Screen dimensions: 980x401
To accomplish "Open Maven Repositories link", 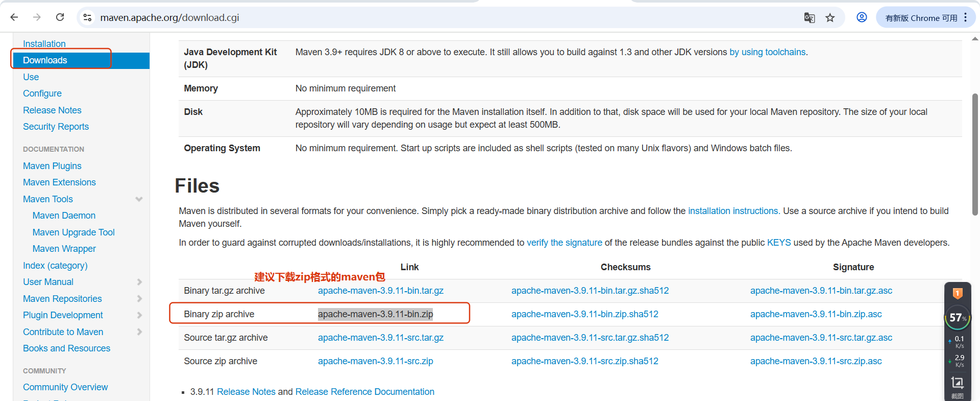I will (62, 299).
